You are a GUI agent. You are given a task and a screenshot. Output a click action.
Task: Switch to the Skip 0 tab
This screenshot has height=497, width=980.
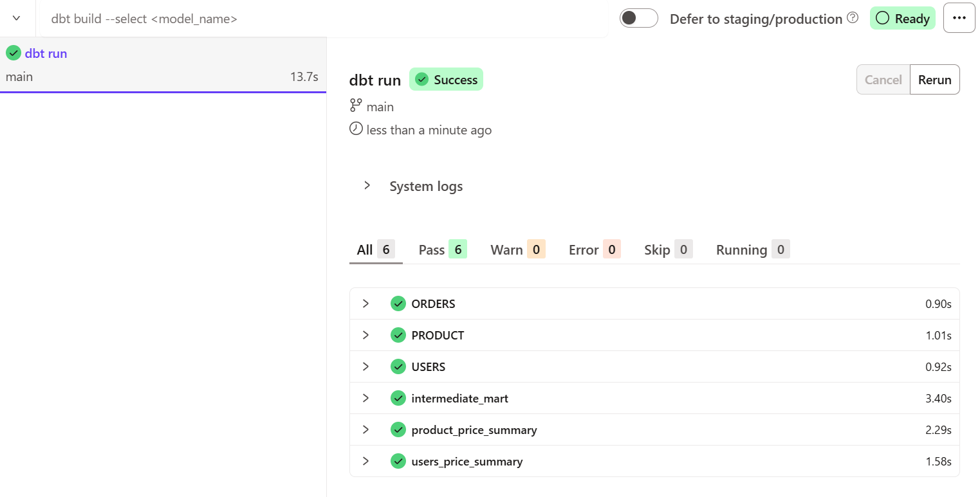click(x=668, y=249)
